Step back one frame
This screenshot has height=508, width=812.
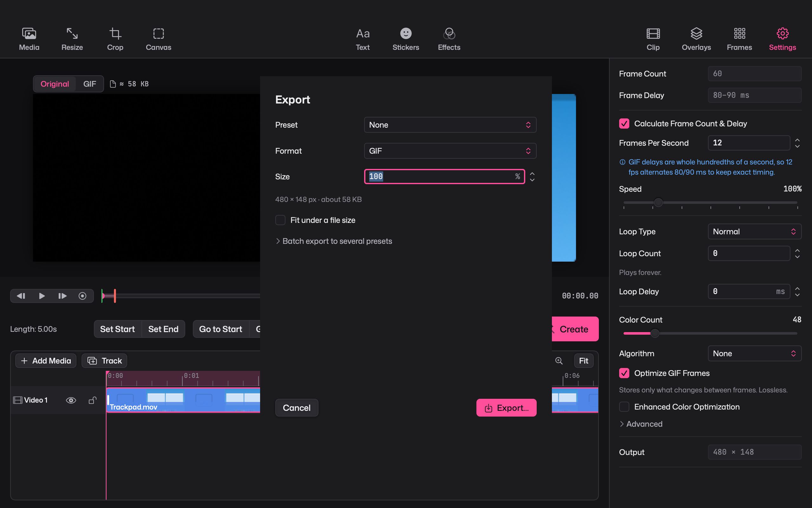click(21, 296)
